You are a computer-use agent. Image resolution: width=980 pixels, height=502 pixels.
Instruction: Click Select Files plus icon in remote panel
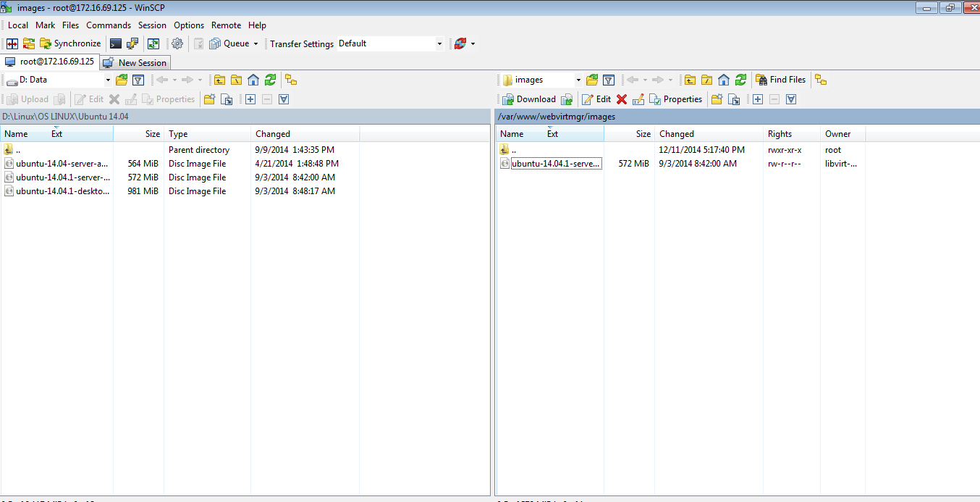[758, 99]
